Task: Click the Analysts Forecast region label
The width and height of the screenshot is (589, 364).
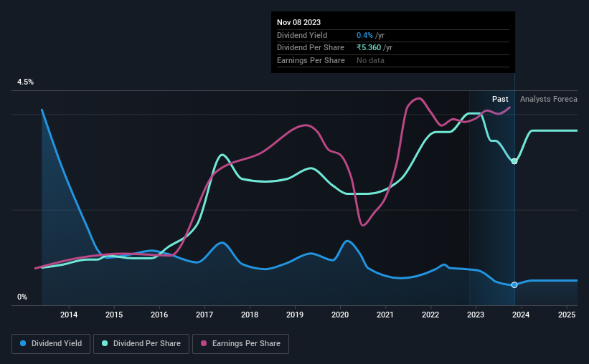Action: coord(548,99)
